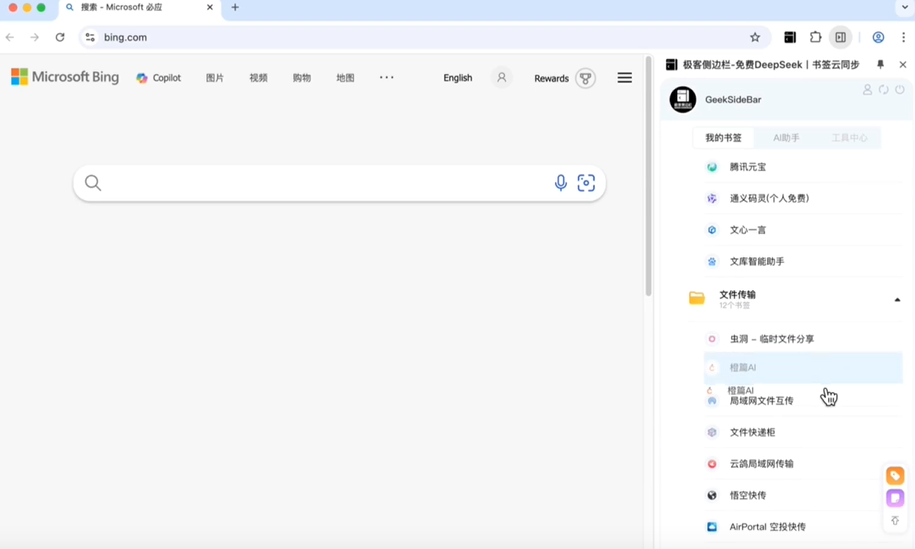Click the Bing sign-in person icon
This screenshot has width=915, height=549.
point(501,78)
